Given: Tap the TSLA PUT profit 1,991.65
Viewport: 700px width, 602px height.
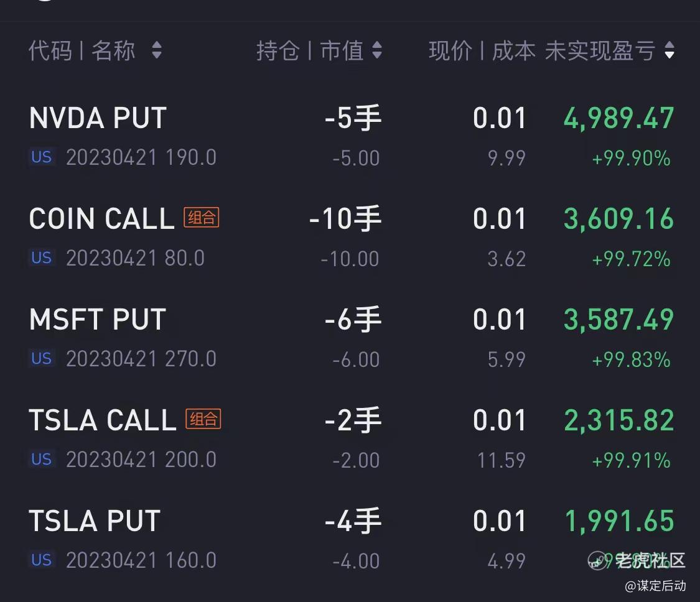Looking at the screenshot, I should pos(620,521).
